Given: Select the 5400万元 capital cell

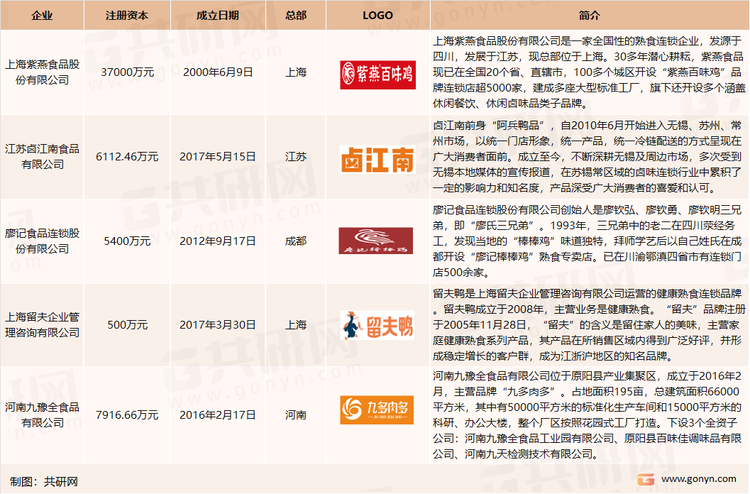Looking at the screenshot, I should (127, 241).
